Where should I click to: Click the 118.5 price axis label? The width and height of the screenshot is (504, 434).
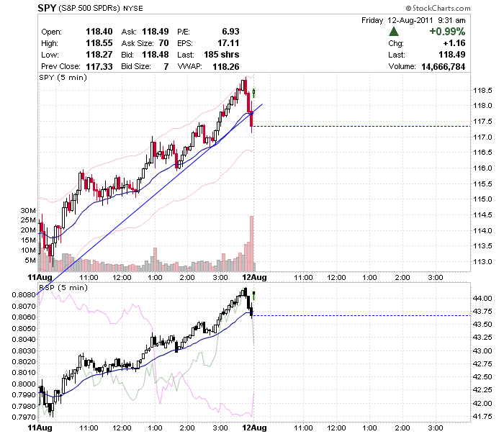click(482, 91)
